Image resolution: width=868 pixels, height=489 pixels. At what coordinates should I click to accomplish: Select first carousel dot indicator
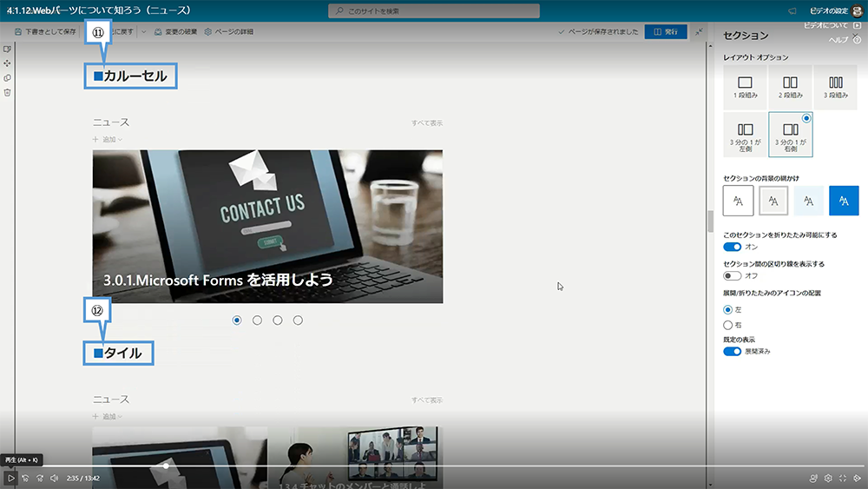click(x=237, y=320)
